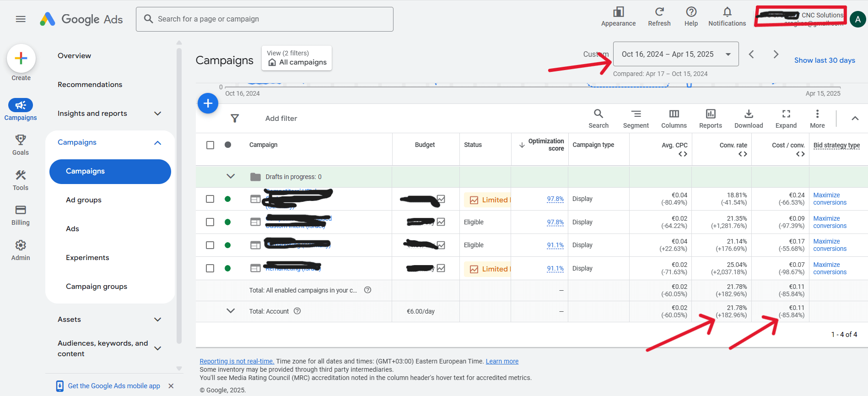Click the Learn more link
The height and width of the screenshot is (396, 868).
502,361
